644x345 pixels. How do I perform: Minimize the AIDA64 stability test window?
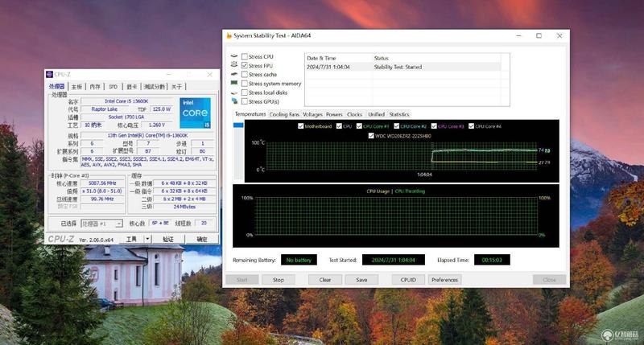[x=518, y=35]
